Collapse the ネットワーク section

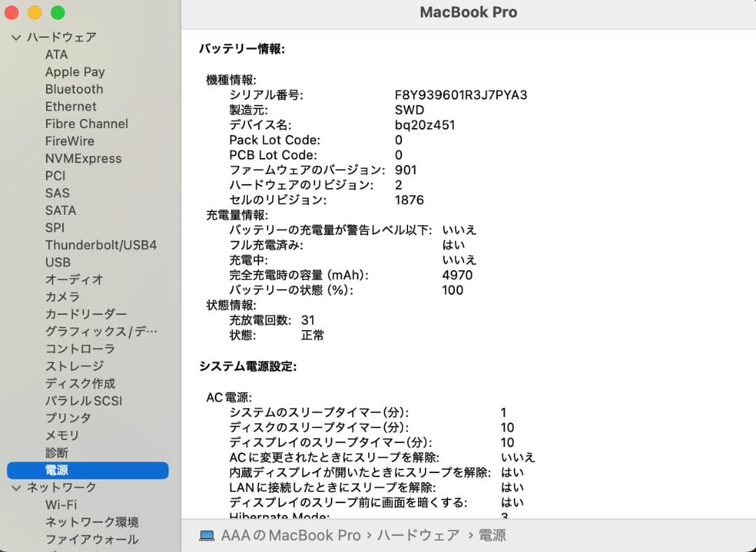pos(15,488)
